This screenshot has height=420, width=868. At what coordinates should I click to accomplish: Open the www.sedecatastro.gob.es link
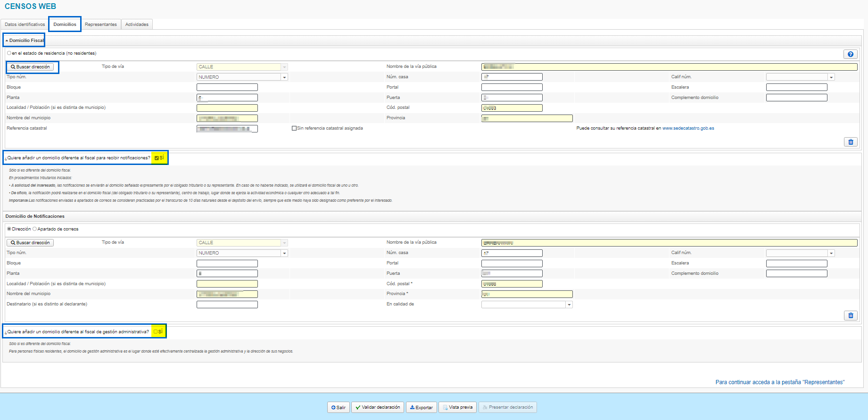coord(688,128)
